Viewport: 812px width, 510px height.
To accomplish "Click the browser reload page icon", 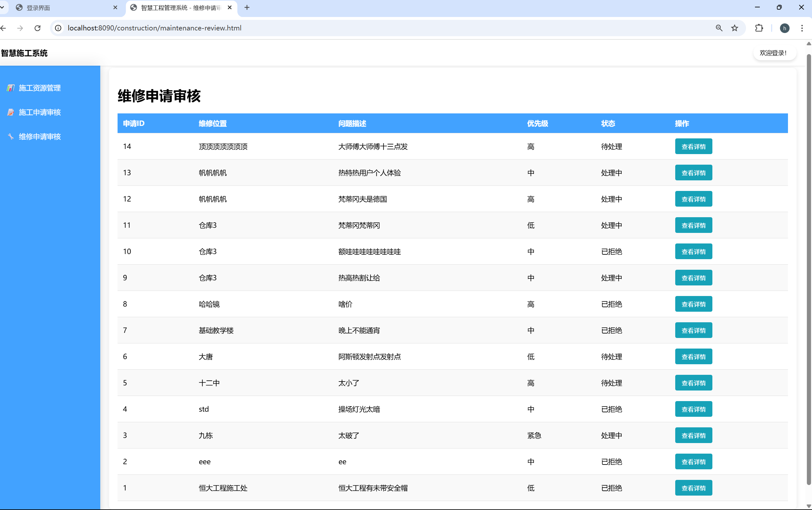I will point(37,28).
